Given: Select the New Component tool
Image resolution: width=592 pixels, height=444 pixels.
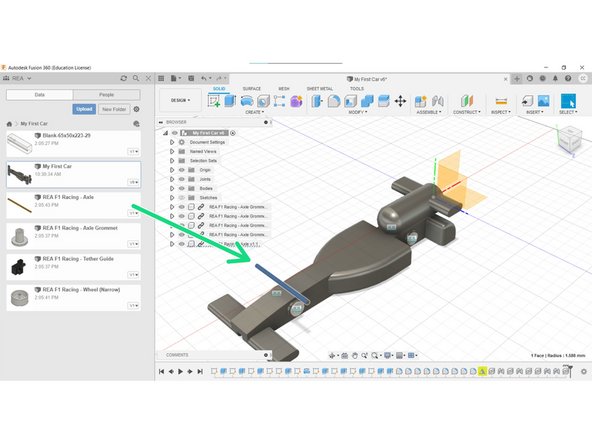Looking at the screenshot, I should click(420, 101).
